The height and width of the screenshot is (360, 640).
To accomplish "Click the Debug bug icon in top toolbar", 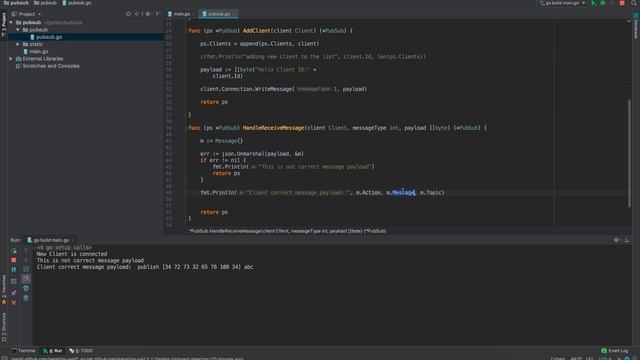I will pos(603,3).
